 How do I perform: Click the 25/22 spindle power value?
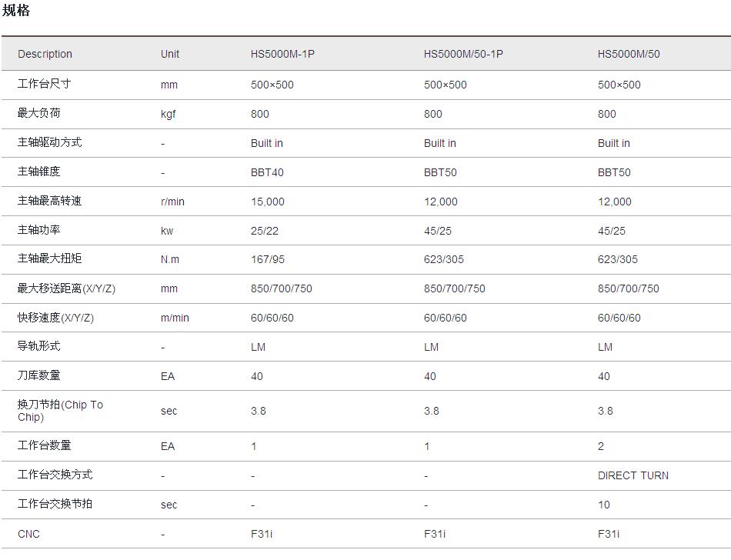(265, 231)
